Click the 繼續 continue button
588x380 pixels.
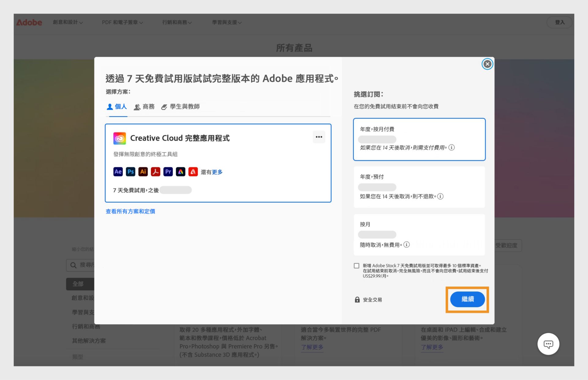pyautogui.click(x=467, y=299)
